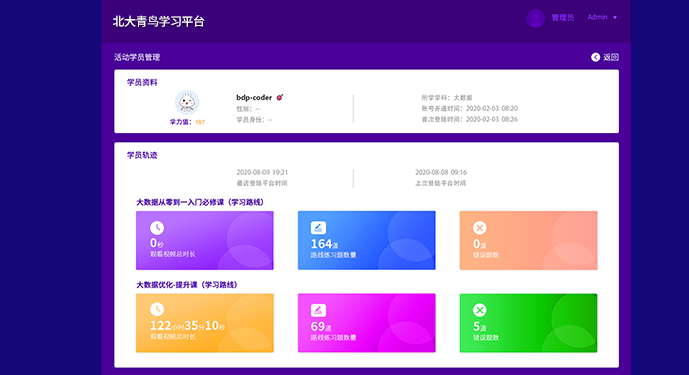Click the clock icon on the orange card

[157, 309]
